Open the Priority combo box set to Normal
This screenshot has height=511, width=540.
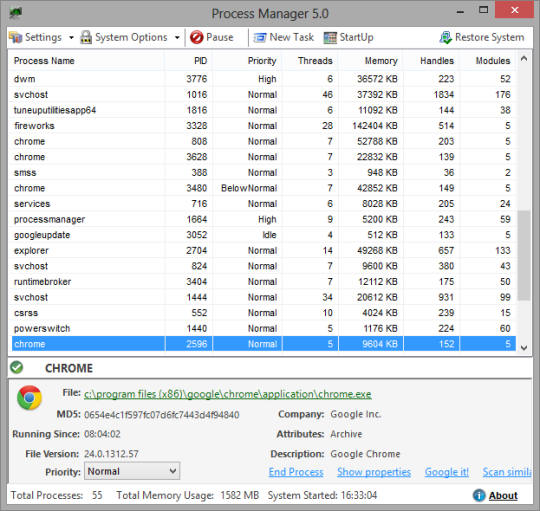coord(132,471)
